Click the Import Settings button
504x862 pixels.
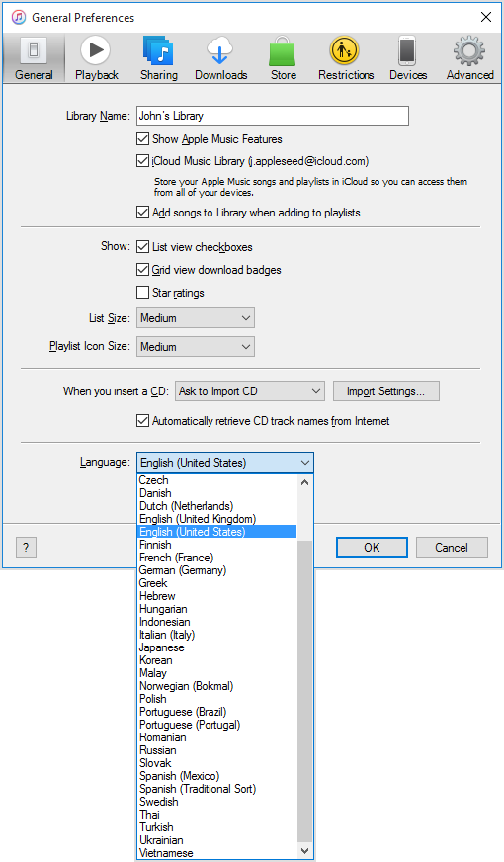(385, 390)
